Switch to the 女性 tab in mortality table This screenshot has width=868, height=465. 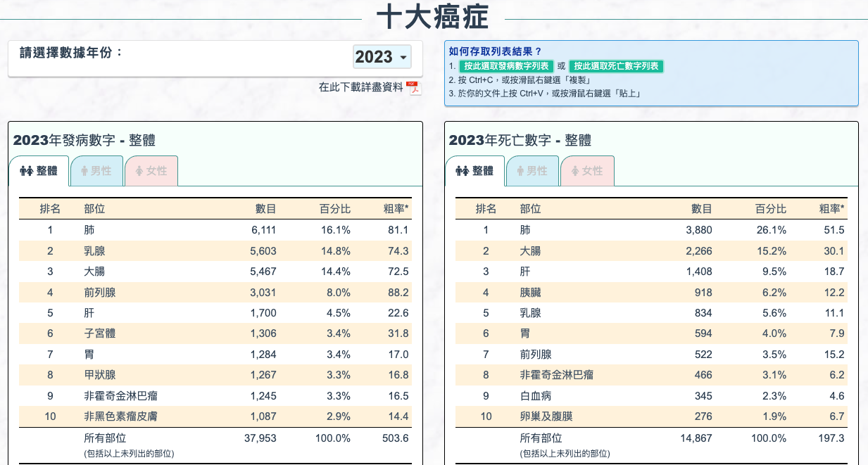pyautogui.click(x=587, y=170)
